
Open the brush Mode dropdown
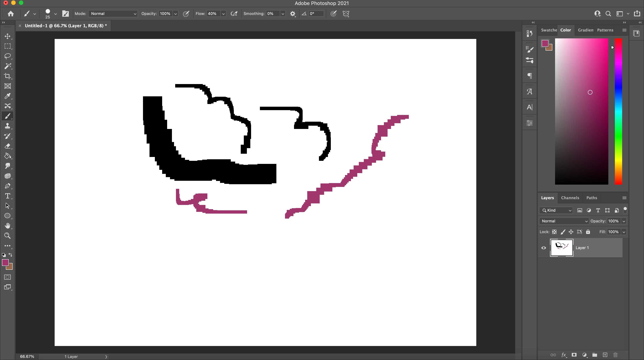(113, 13)
